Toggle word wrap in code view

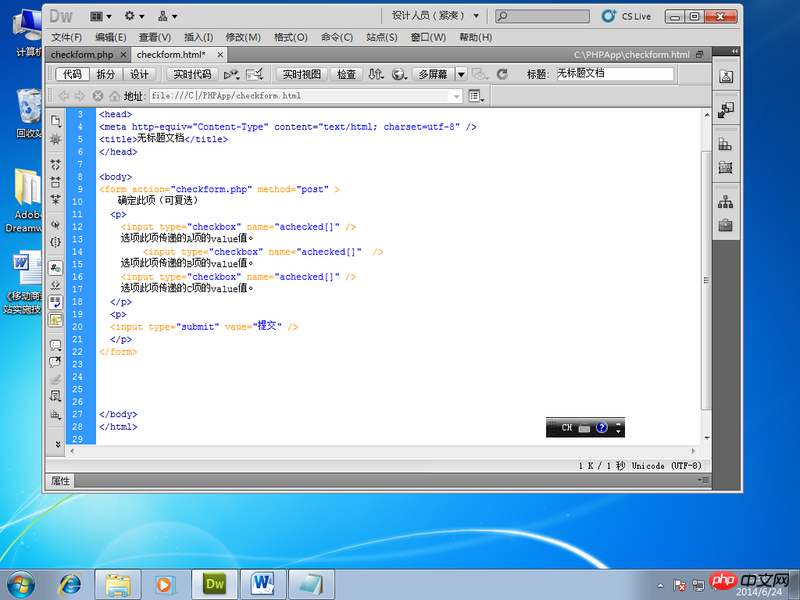[56, 302]
